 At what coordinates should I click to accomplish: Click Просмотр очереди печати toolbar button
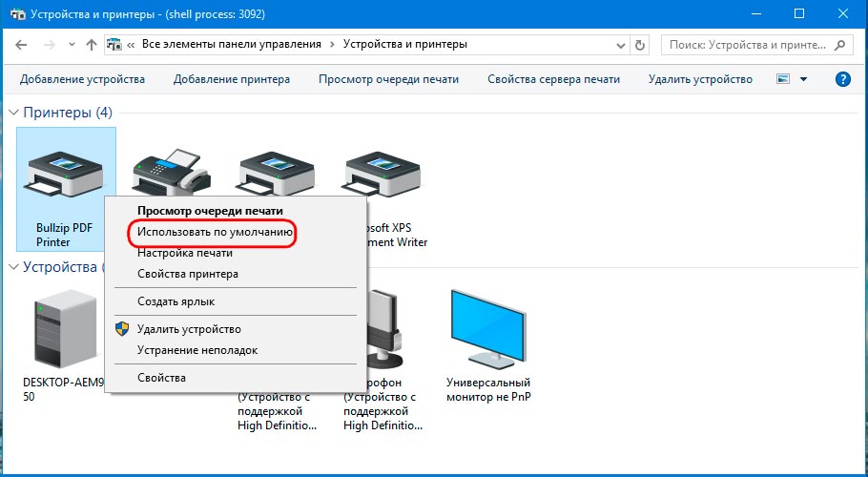[x=388, y=79]
